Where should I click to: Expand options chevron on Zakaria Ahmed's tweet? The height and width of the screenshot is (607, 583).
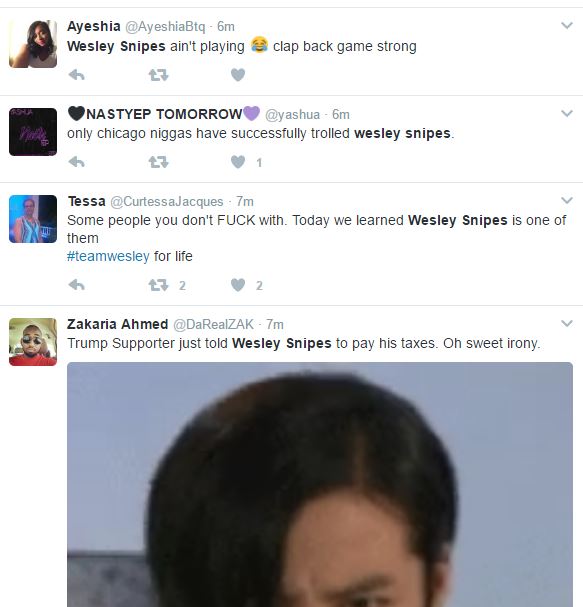click(567, 323)
